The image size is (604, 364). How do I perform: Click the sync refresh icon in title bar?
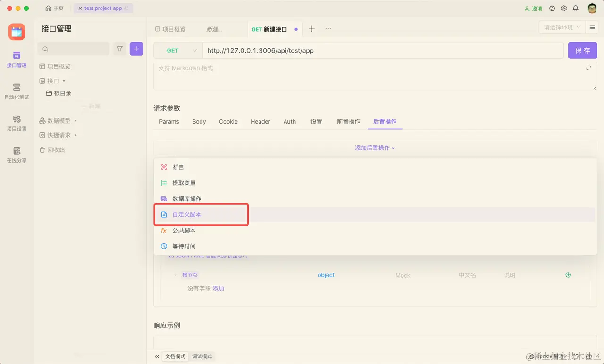(x=552, y=8)
